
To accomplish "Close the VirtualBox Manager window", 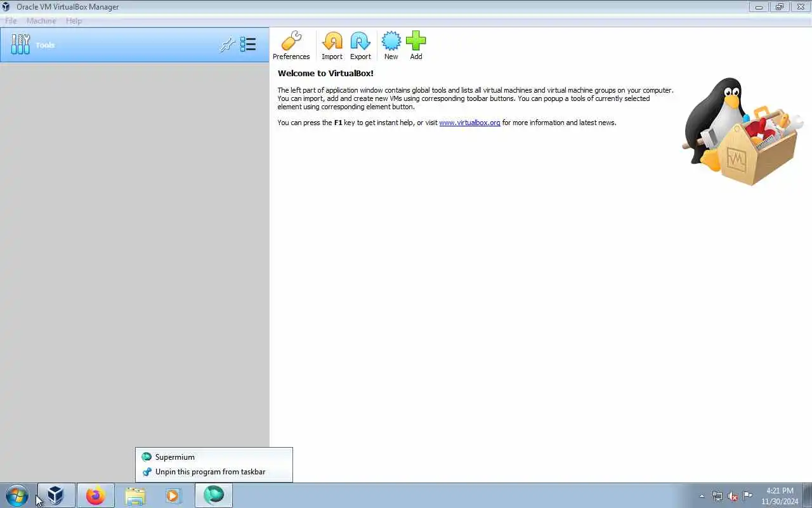I will tap(800, 7).
